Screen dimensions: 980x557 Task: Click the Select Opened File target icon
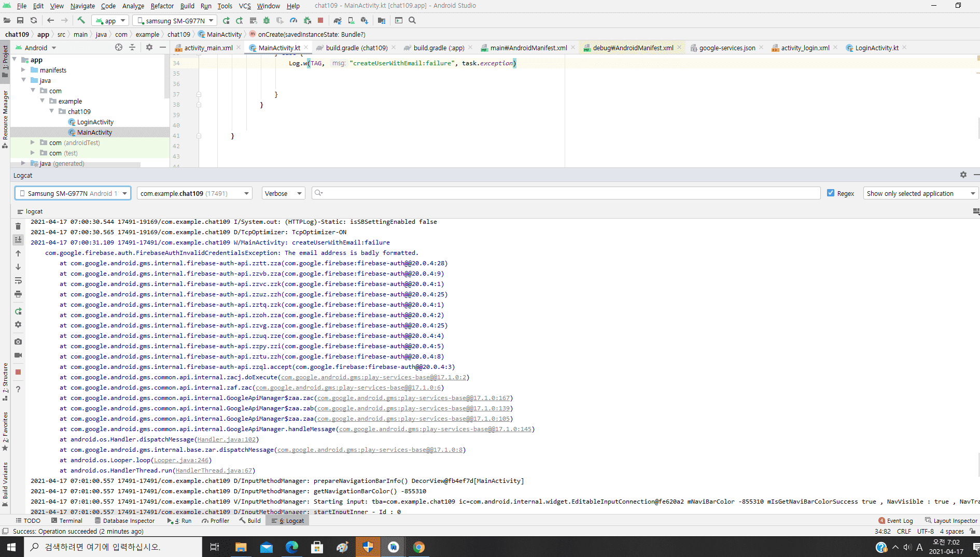(119, 47)
